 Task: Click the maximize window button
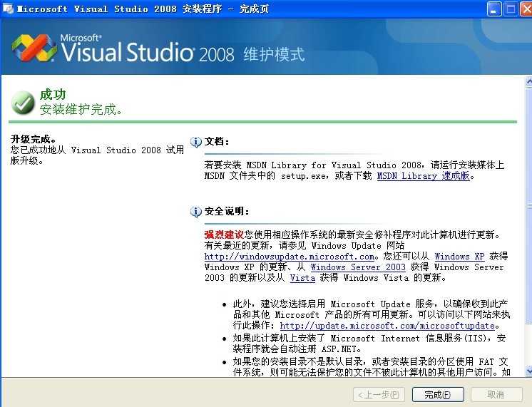coord(511,9)
